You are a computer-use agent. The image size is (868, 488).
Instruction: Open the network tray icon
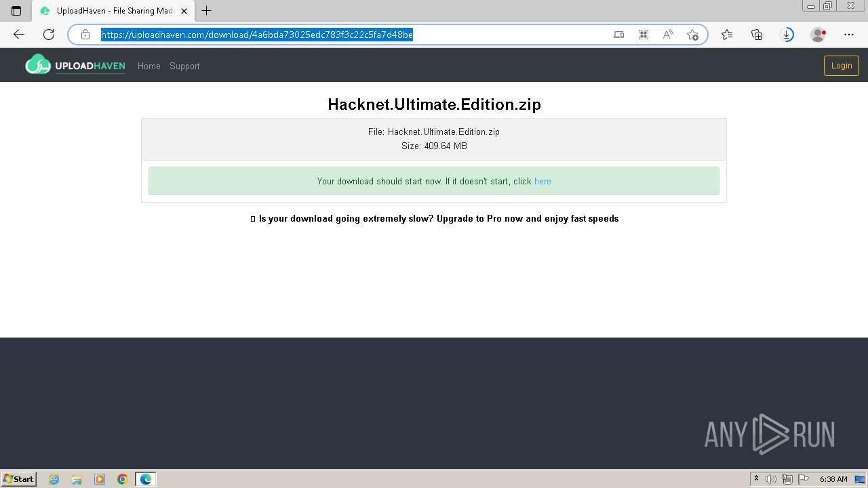787,479
